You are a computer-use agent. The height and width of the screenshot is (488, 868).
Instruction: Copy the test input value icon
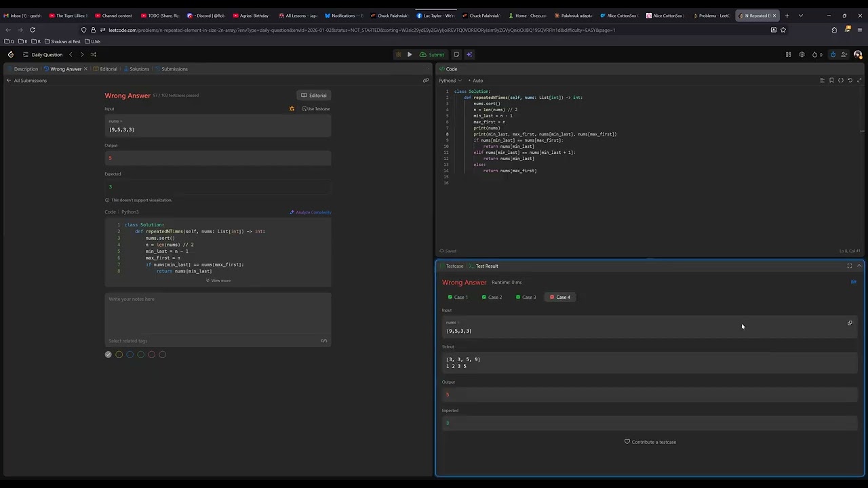click(x=850, y=323)
